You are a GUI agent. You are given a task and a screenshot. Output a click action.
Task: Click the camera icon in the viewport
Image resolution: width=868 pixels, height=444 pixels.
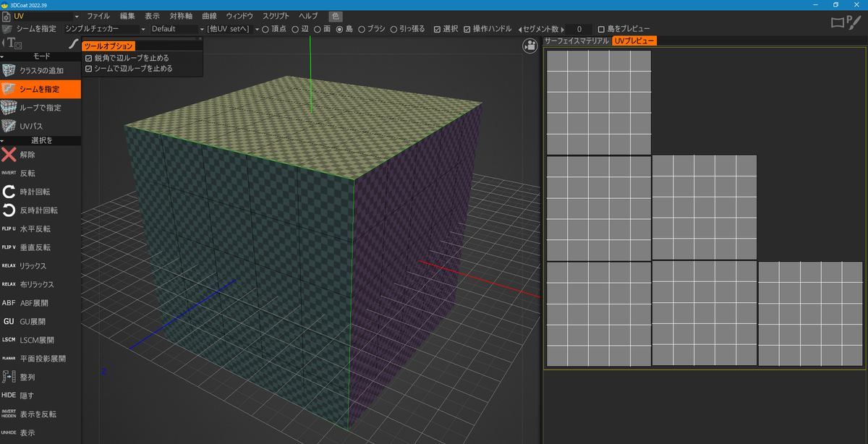click(x=530, y=46)
